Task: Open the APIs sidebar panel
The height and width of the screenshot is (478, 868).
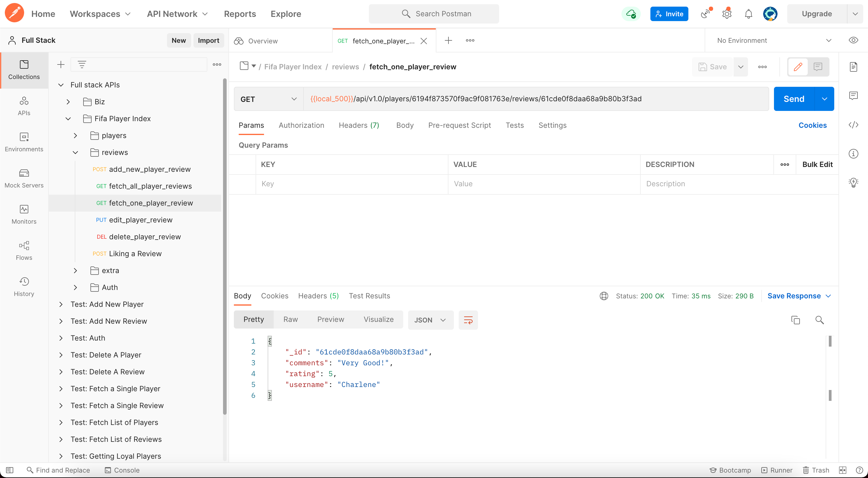Action: (24, 106)
